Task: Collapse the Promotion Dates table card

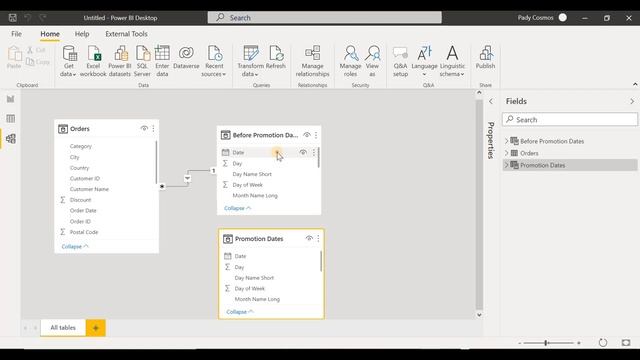Action: pyautogui.click(x=240, y=312)
